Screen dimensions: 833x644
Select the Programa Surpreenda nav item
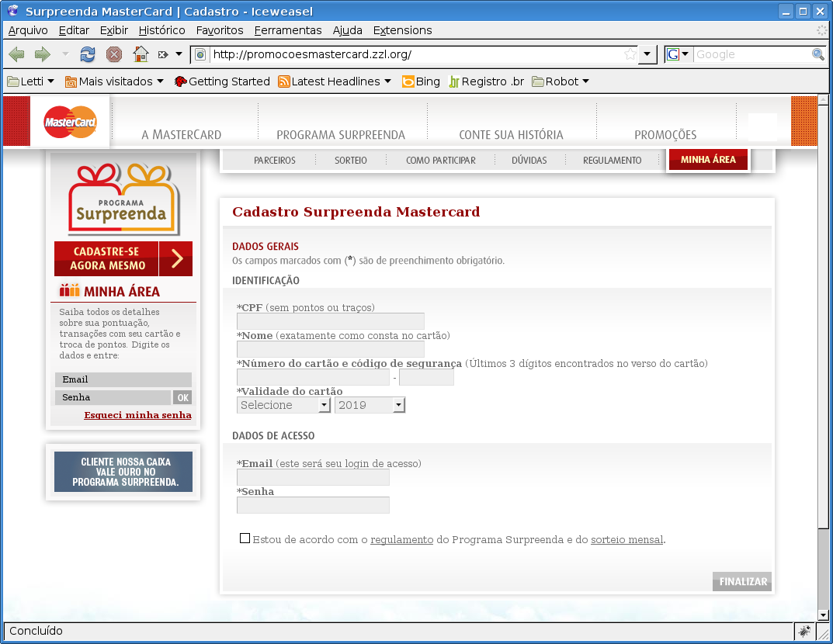coord(341,134)
